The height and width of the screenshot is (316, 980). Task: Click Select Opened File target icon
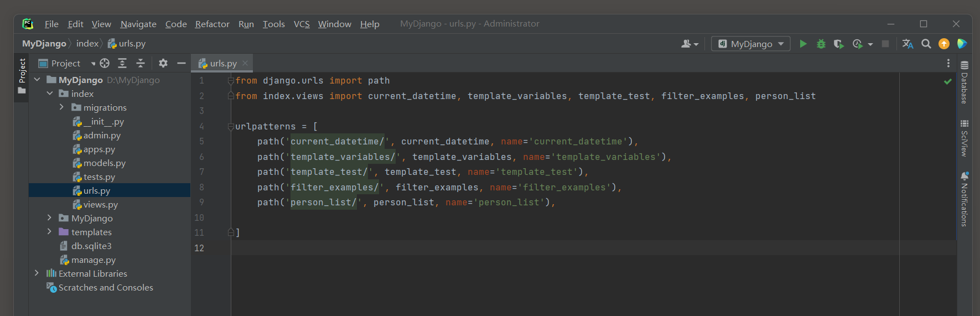(x=105, y=63)
